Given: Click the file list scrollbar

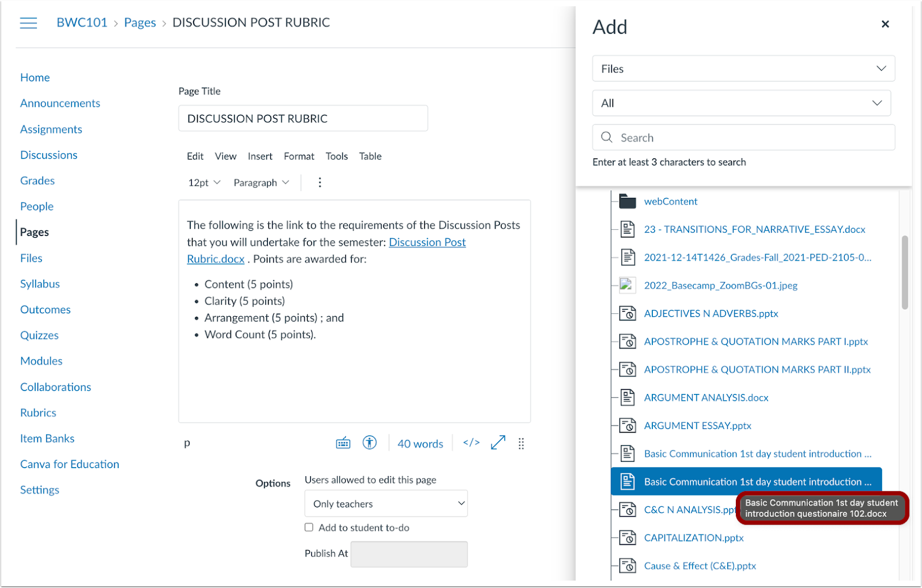Looking at the screenshot, I should coord(905,273).
